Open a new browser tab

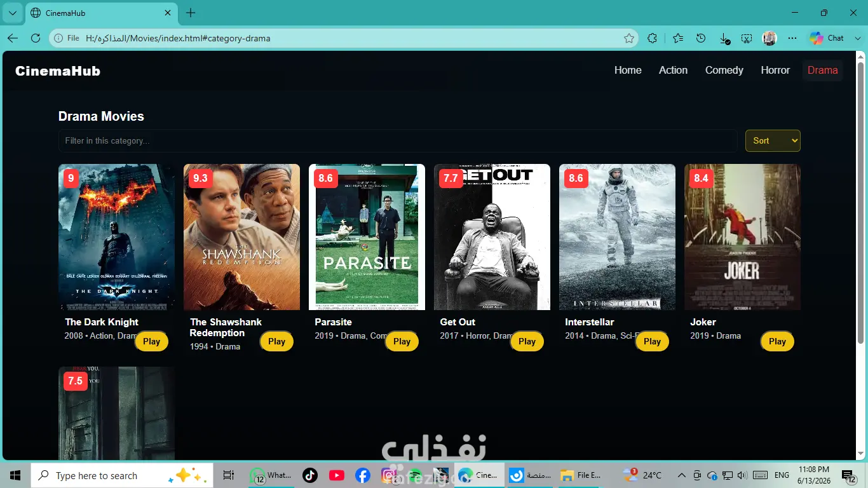pyautogui.click(x=191, y=13)
